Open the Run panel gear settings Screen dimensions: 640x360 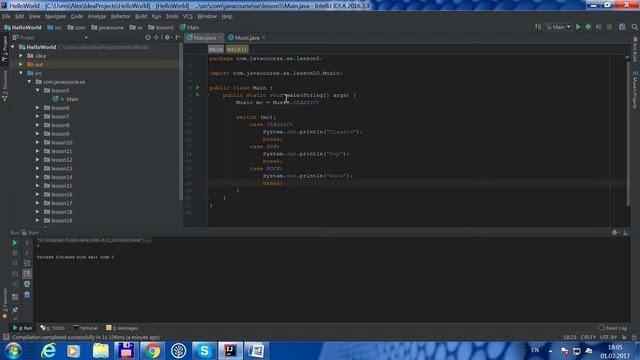click(x=615, y=233)
